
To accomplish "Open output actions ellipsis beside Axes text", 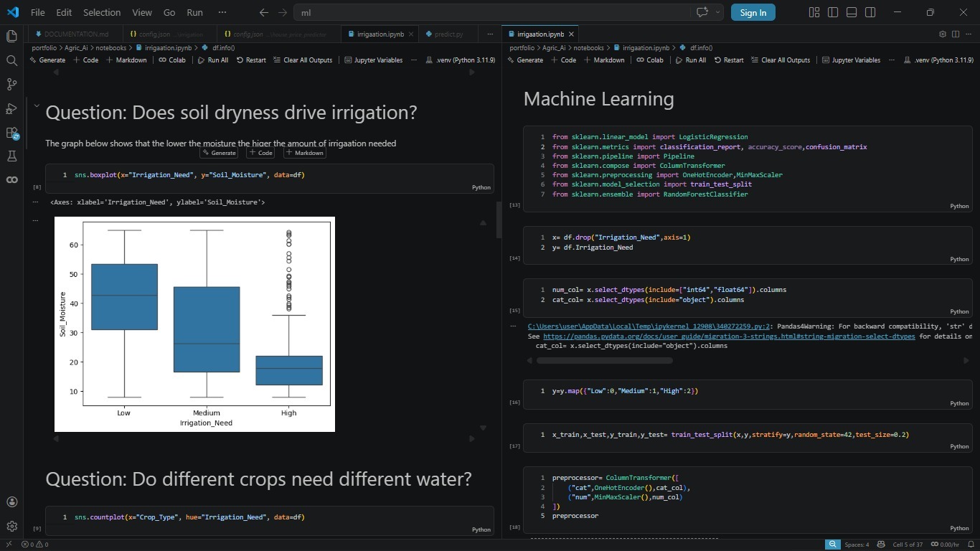I will tap(34, 202).
